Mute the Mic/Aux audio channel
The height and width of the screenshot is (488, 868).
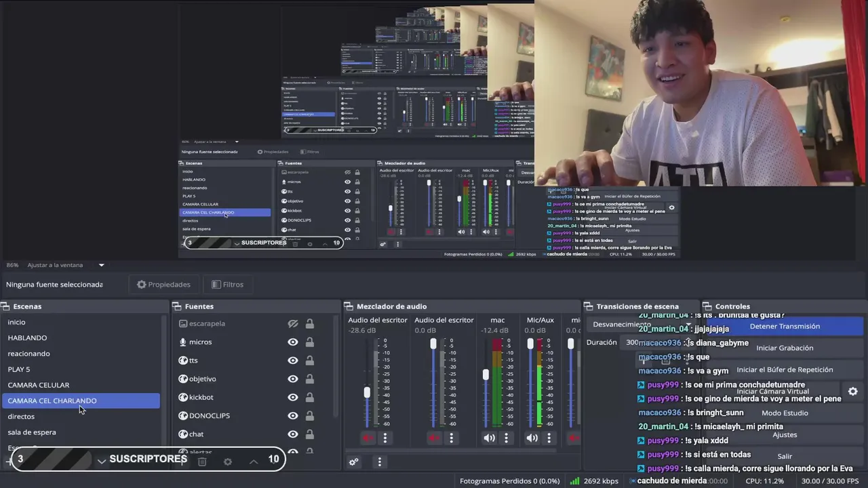point(532,438)
